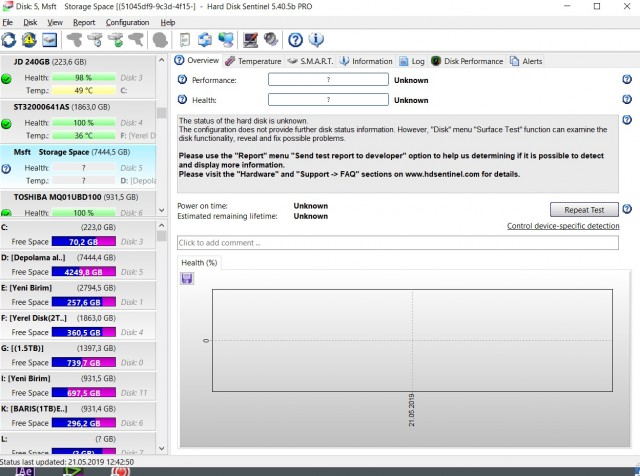Click the laptop configuration toolbar icon

click(x=250, y=40)
